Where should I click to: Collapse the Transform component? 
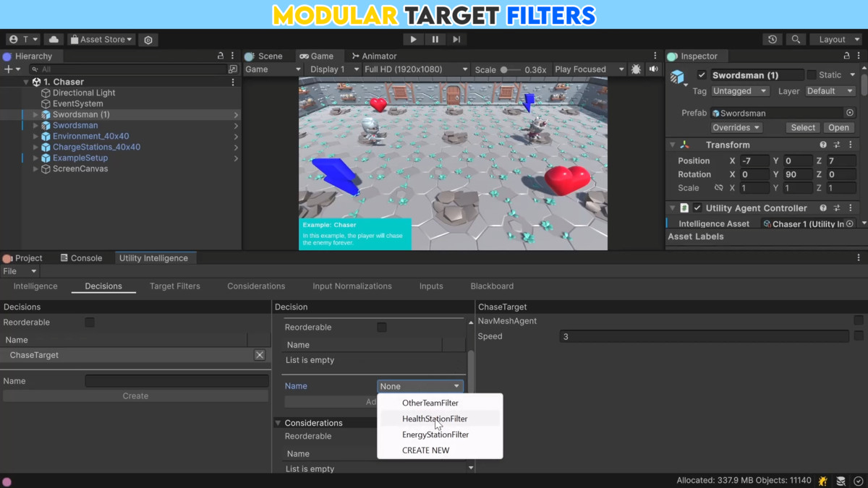673,145
